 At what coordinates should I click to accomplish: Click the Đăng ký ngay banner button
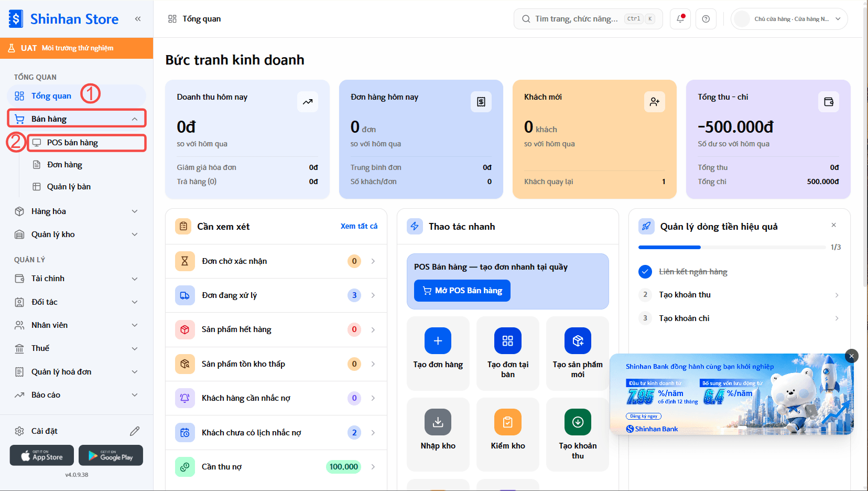[x=644, y=416]
